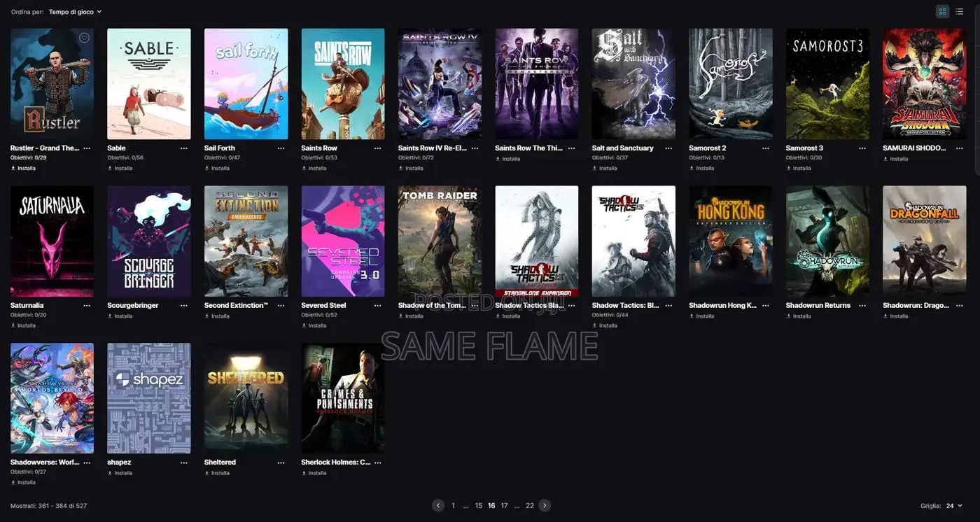The image size is (980, 522).
Task: Open the Saturnalia cover art
Action: [52, 241]
